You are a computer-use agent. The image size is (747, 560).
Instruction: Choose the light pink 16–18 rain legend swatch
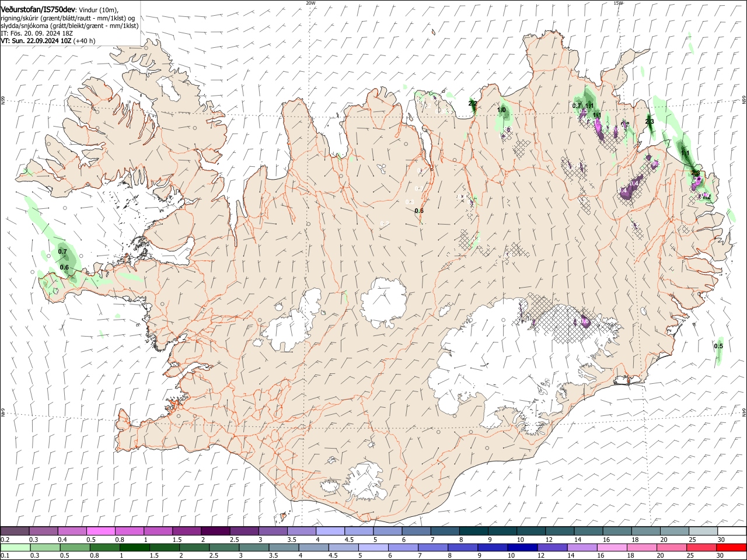point(611,547)
